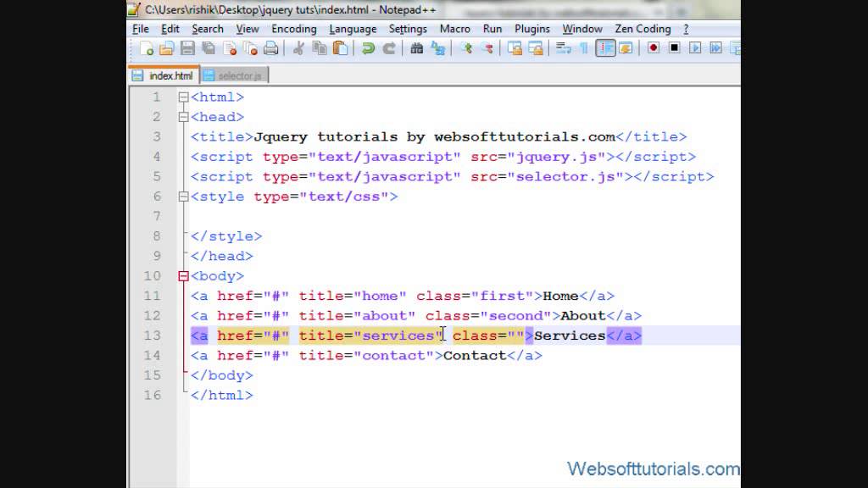Open the Language menu
The width and height of the screenshot is (868, 488).
point(353,29)
